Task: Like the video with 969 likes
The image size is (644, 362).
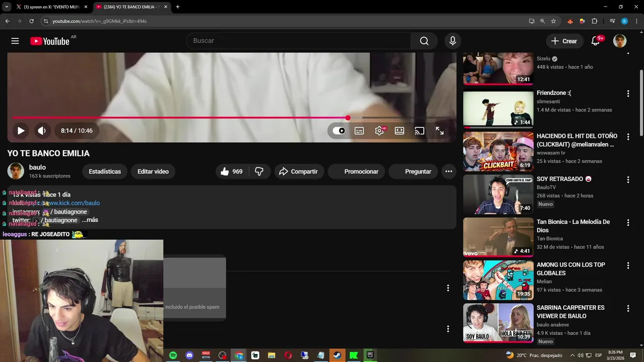Action: pos(231,171)
